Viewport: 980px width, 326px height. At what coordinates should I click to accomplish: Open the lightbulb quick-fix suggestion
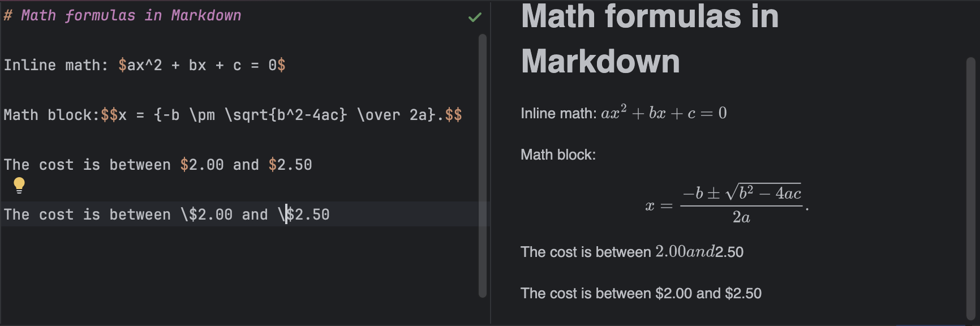click(20, 186)
